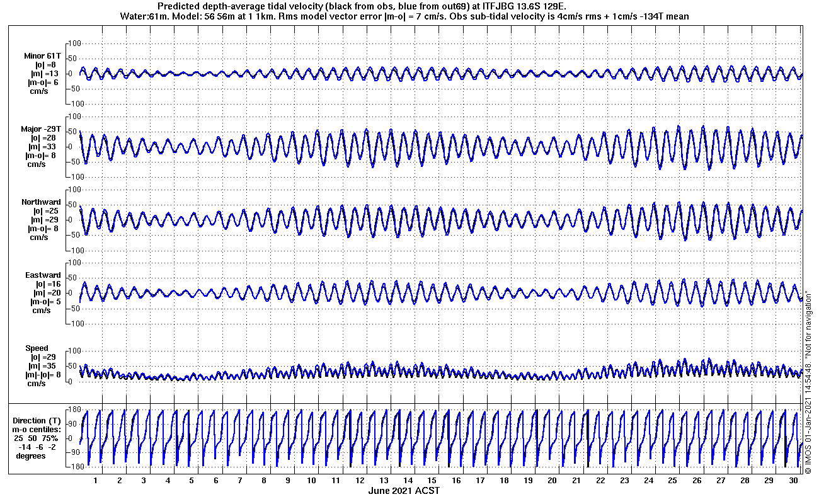The height and width of the screenshot is (504, 819).
Task: Click '|o| =8' under Minor 61T
Action: pyautogui.click(x=45, y=65)
